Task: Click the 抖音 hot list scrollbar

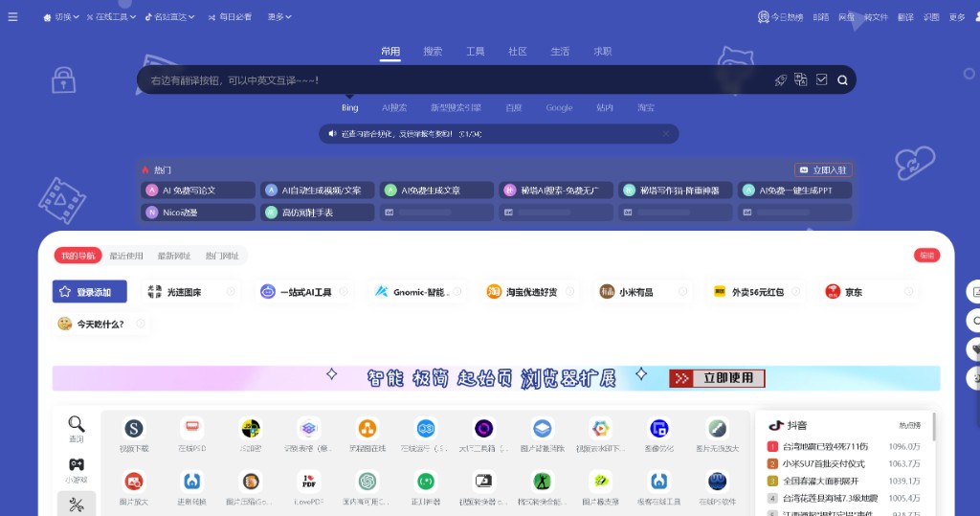Action: coord(934,427)
